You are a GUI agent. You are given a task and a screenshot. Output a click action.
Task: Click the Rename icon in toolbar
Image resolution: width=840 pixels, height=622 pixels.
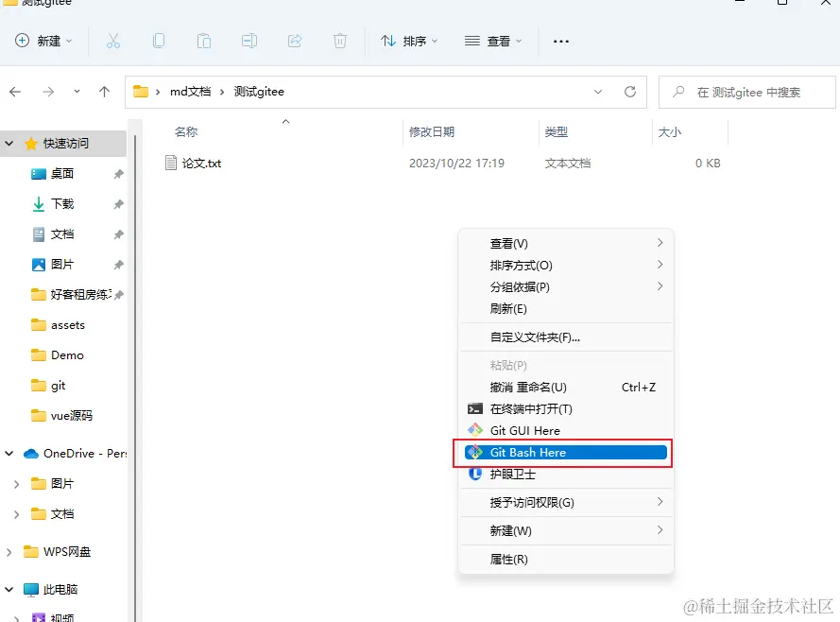coord(249,41)
